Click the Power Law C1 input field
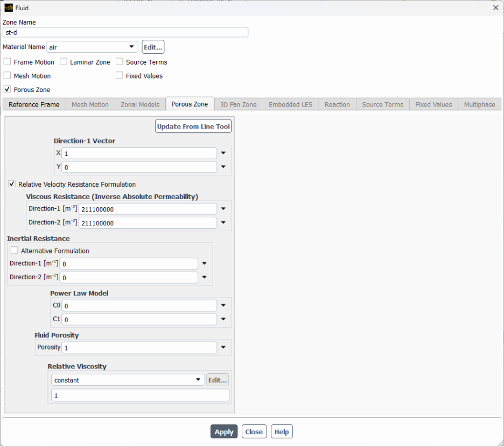Viewport: 504px width, 447px height. tap(139, 320)
